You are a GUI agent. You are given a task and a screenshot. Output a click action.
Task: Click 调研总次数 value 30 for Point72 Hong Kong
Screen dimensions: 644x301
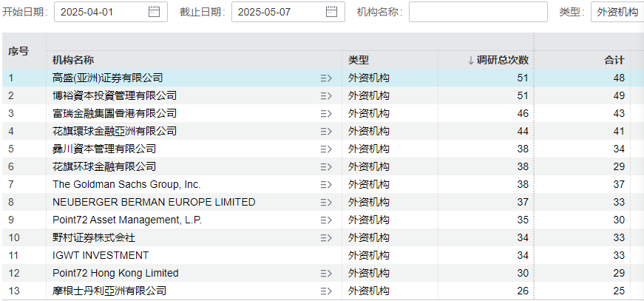tap(523, 273)
